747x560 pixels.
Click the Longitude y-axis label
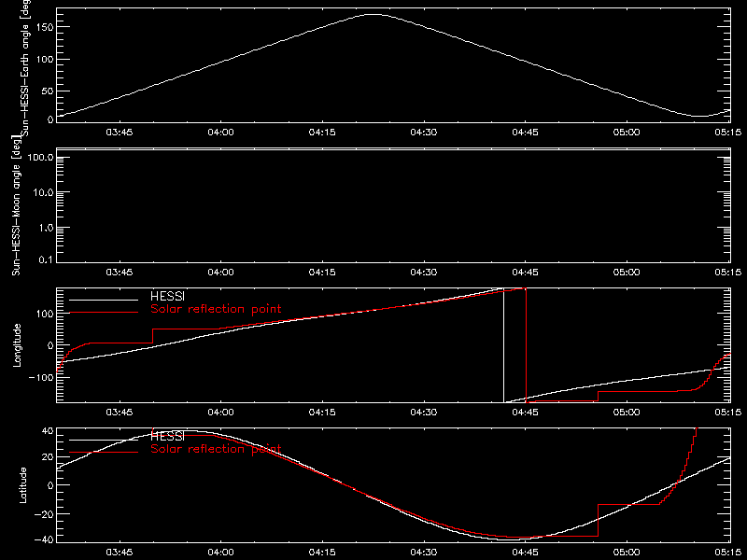[17, 345]
